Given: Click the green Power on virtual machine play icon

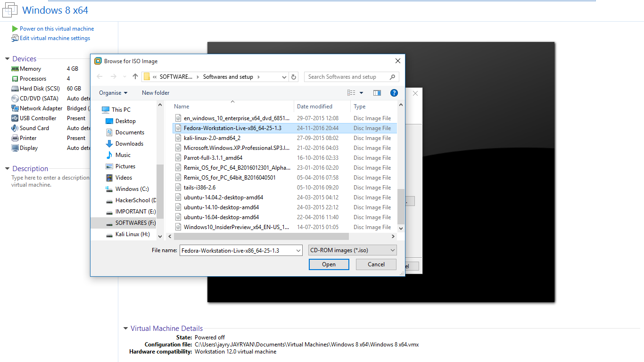Looking at the screenshot, I should click(x=15, y=29).
